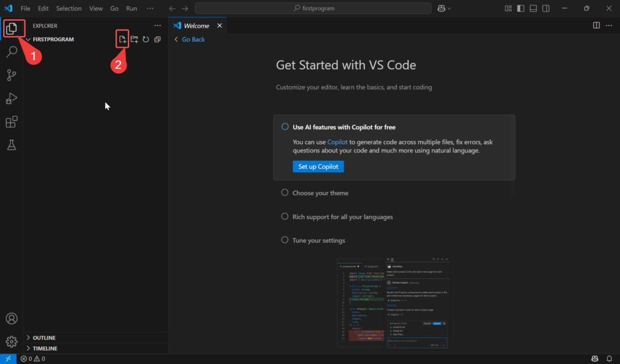Open editor more actions ellipsis

[x=609, y=25]
